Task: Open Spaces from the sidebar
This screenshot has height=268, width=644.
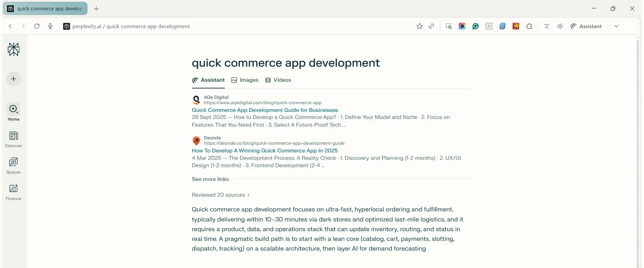Action: [x=14, y=166]
